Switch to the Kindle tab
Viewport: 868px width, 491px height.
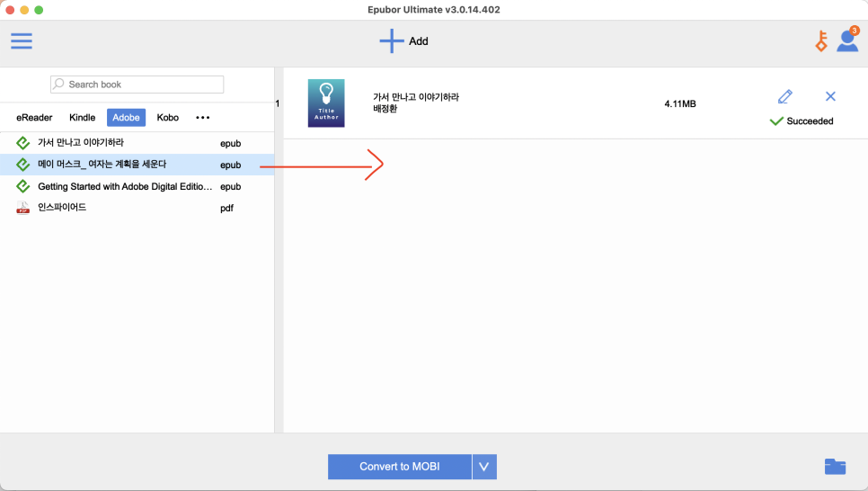point(82,118)
